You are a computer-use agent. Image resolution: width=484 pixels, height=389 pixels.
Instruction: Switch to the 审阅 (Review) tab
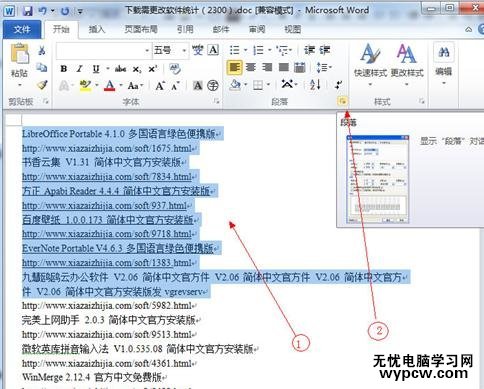[x=257, y=29]
